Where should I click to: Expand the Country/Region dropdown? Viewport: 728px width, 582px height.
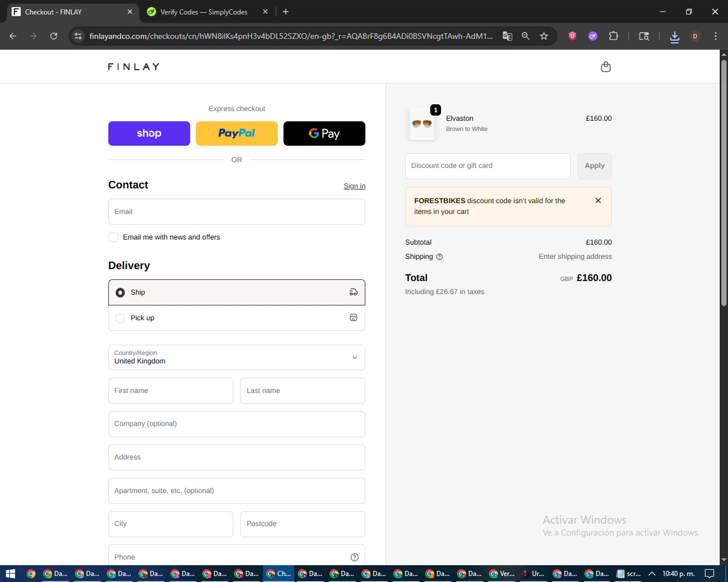coord(237,357)
